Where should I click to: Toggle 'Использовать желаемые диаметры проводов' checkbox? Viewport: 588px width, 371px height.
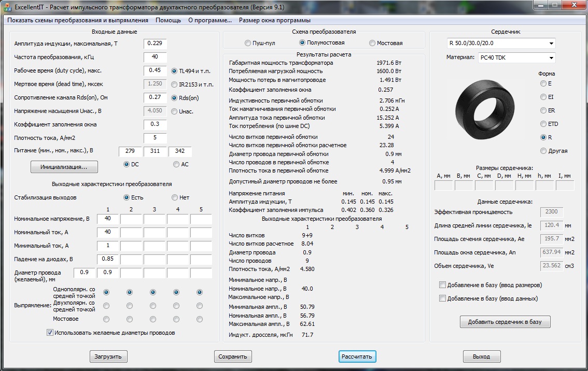pyautogui.click(x=50, y=333)
